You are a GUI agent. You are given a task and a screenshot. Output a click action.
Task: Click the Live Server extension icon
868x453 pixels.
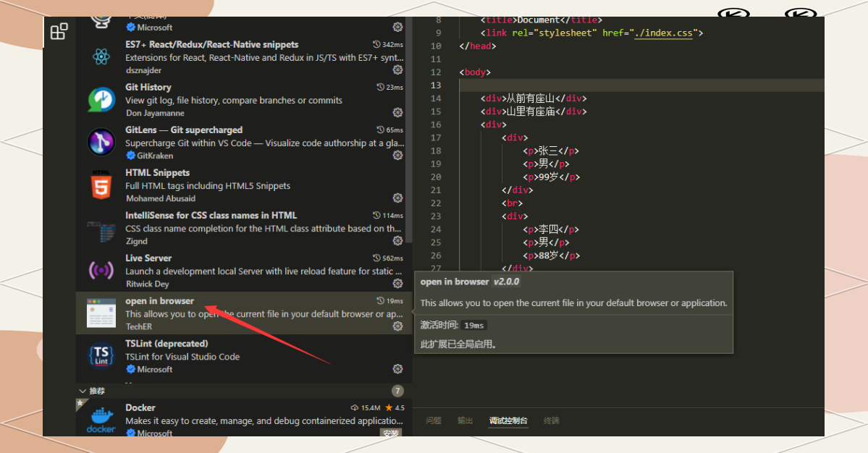pos(101,271)
